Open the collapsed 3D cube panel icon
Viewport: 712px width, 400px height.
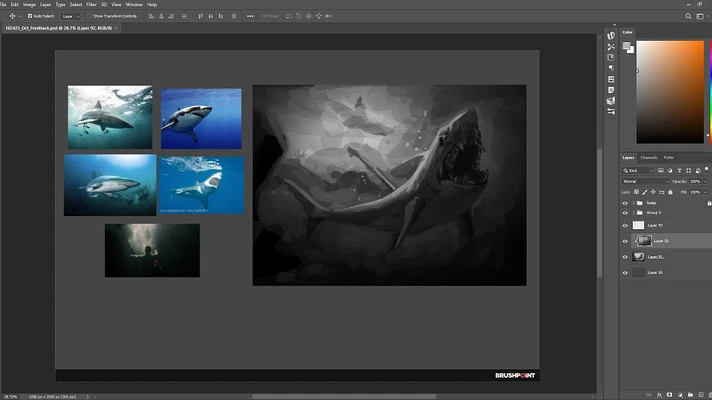pos(611,101)
